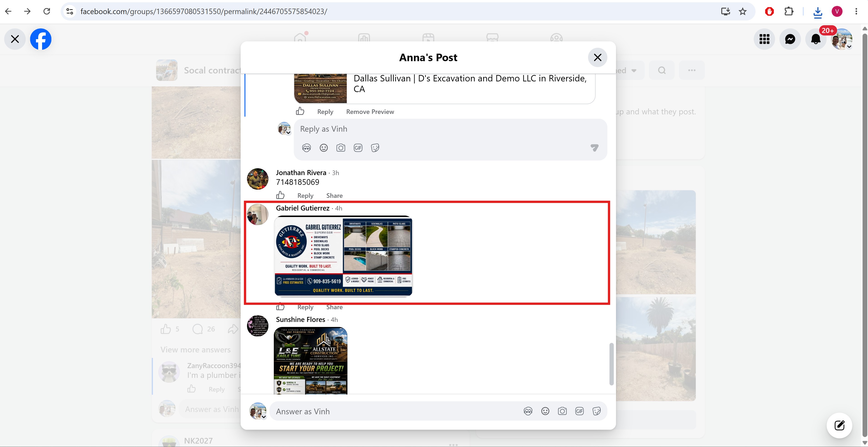Open the notifications bell
This screenshot has width=868, height=447.
pos(816,39)
